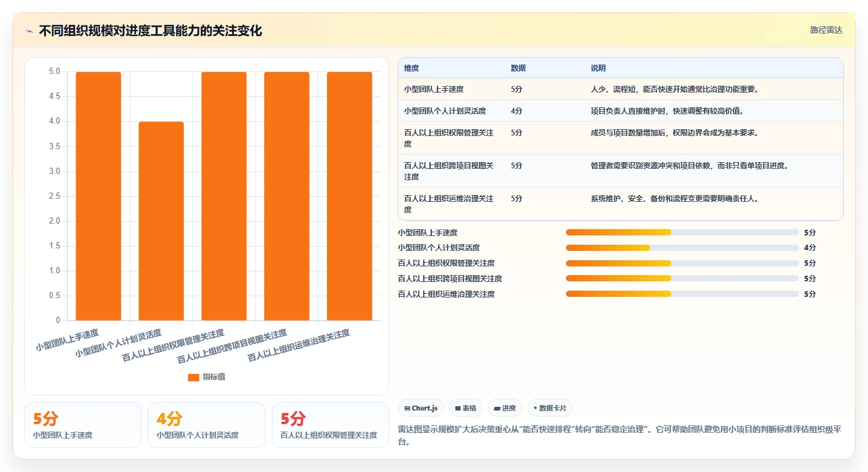This screenshot has height=472, width=868.
Task: Click description 项目负责人直接维护时 table cell
Action: (x=714, y=111)
